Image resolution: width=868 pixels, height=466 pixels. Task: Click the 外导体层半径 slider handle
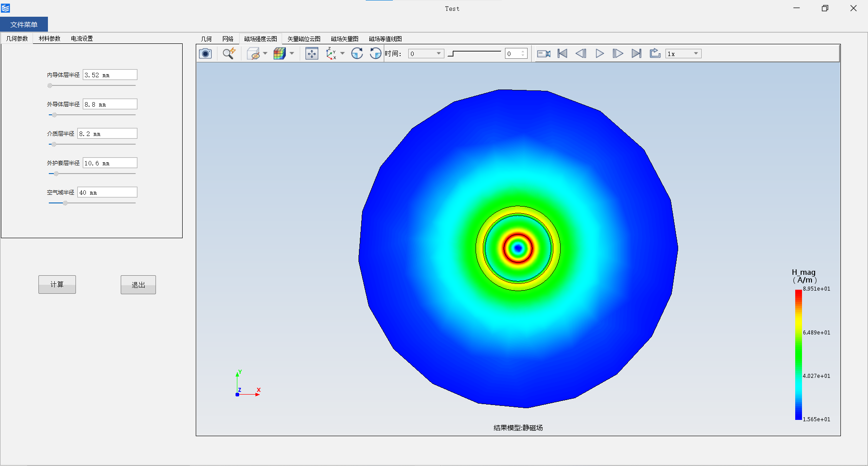pyautogui.click(x=54, y=115)
